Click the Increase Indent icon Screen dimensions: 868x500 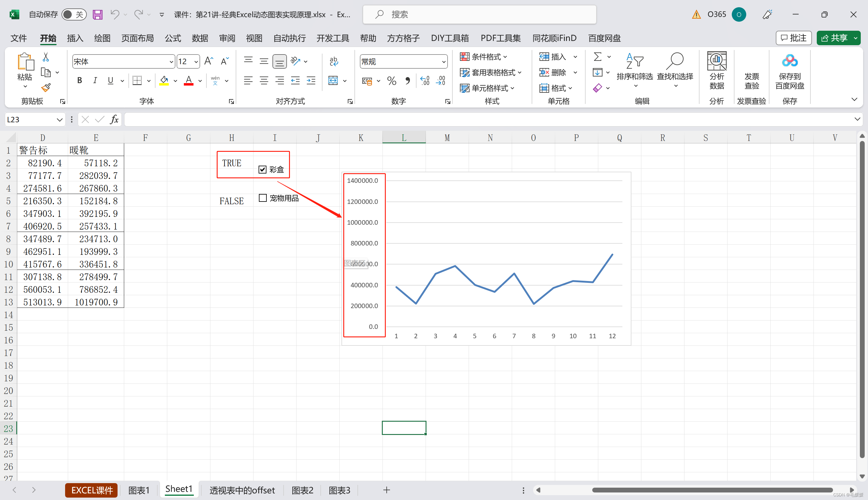[311, 80]
